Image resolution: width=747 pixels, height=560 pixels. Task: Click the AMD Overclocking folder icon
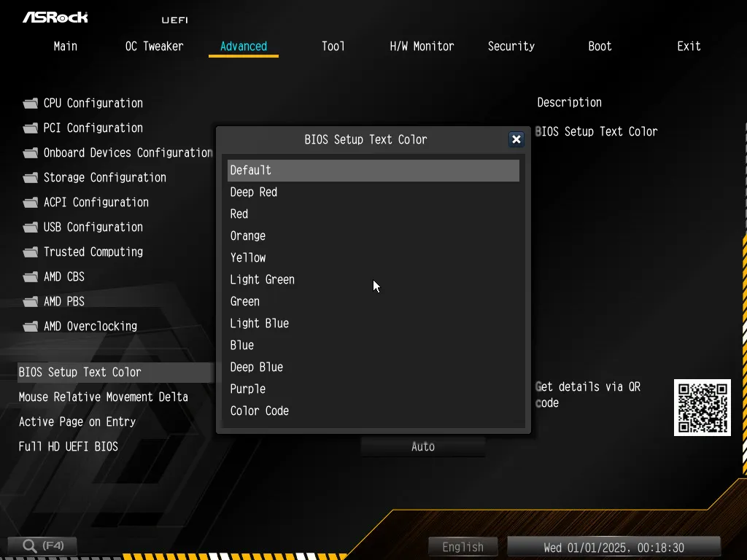[30, 327]
